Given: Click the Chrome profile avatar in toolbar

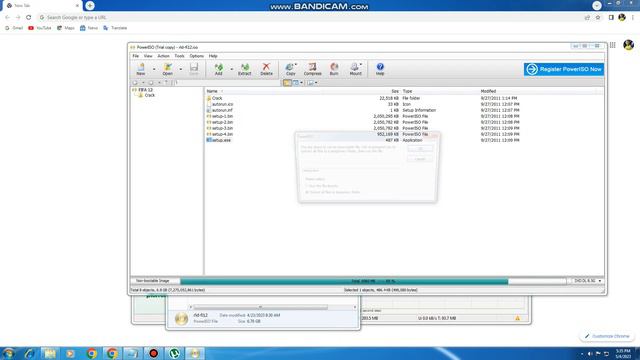Looking at the screenshot, I should (622, 18).
